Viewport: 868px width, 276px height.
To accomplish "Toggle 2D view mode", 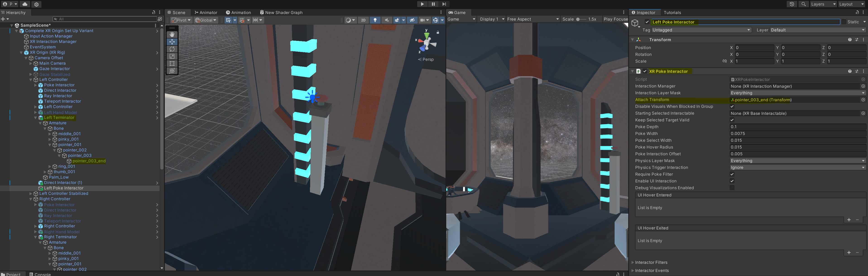I will (363, 20).
